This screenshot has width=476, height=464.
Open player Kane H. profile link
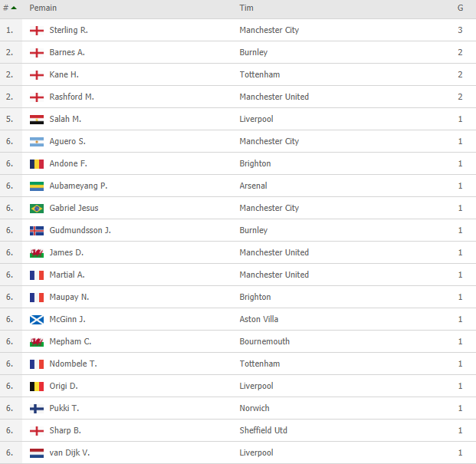click(64, 74)
